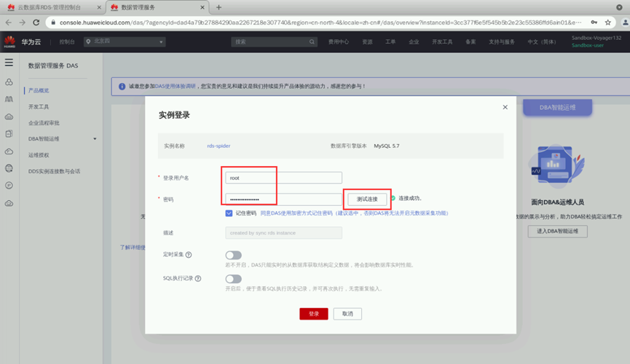The height and width of the screenshot is (364, 630).
Task: Click the search magnifier icon in top bar
Action: click(x=312, y=41)
